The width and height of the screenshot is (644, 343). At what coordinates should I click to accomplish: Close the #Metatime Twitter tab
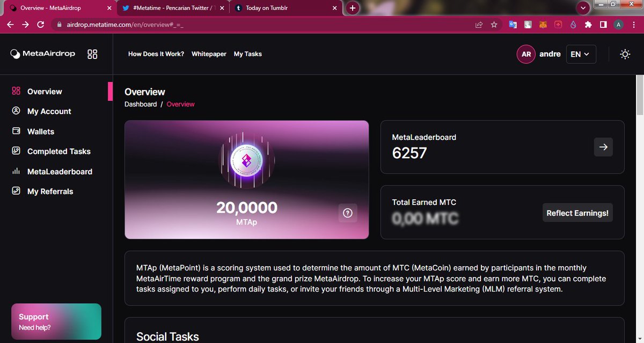222,8
